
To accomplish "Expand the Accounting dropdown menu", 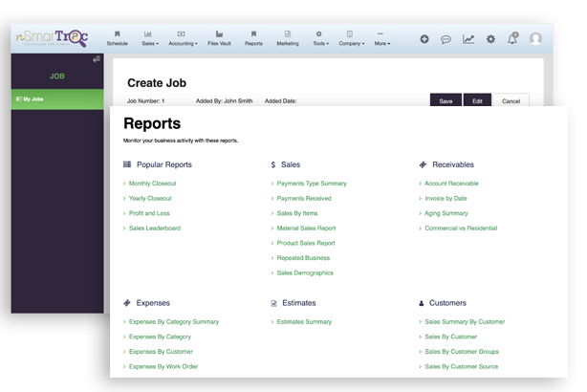I will pos(183,38).
